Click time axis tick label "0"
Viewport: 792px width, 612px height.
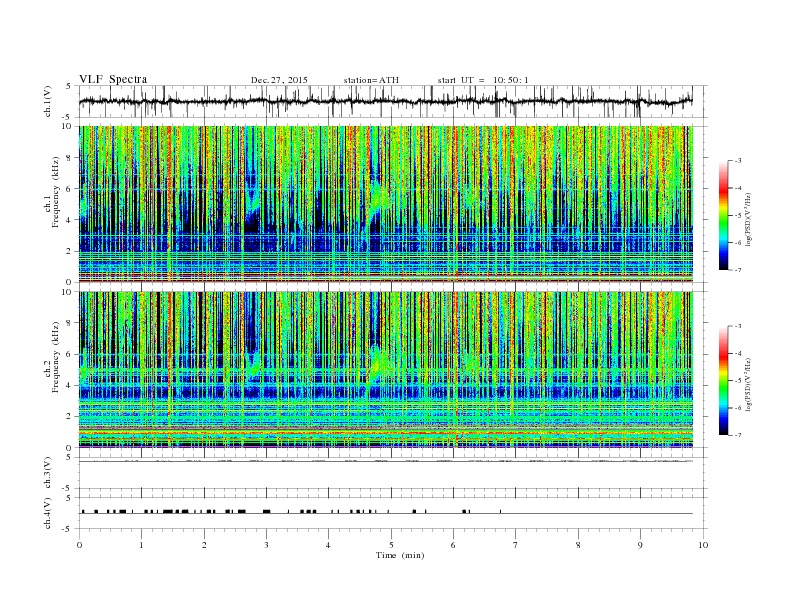click(x=79, y=545)
